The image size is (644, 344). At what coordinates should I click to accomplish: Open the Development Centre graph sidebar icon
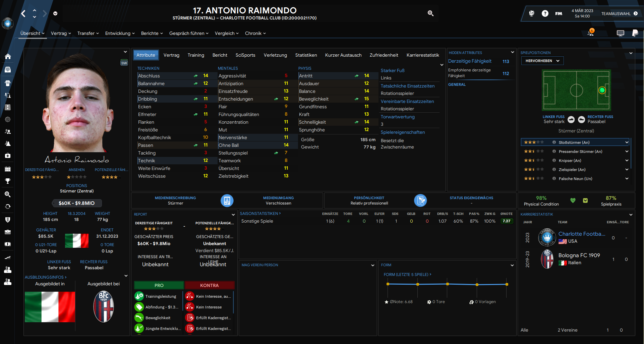(x=8, y=257)
